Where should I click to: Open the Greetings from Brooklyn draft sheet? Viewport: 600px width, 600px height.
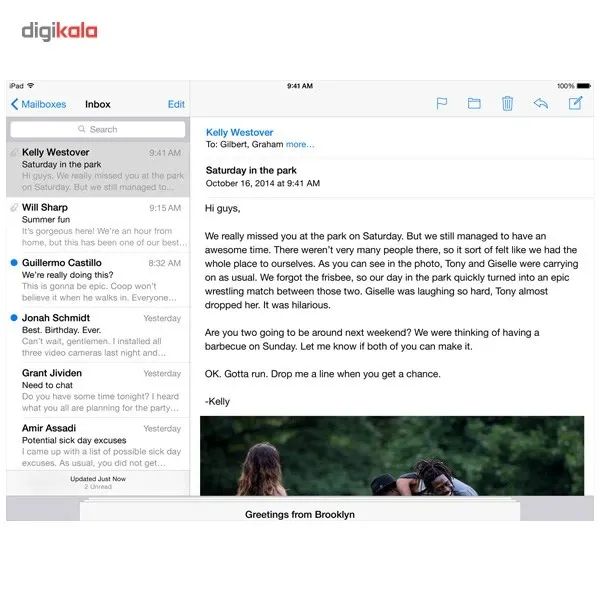pos(300,512)
